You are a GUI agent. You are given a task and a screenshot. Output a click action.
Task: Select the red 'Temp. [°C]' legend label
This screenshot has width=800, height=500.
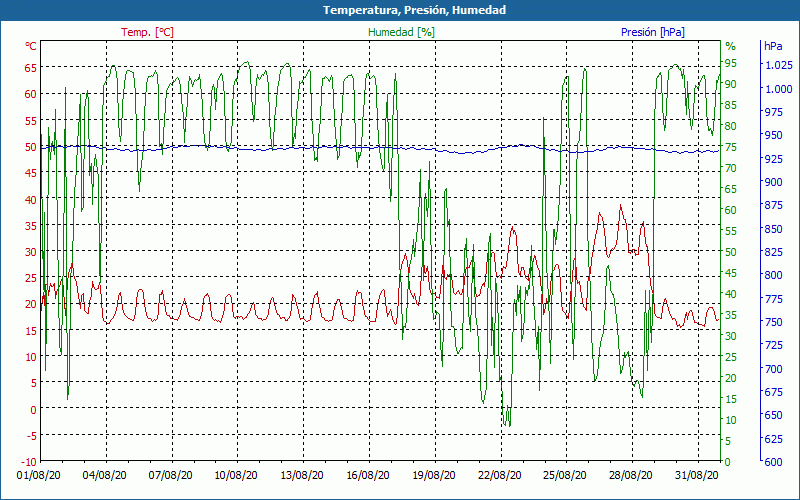click(147, 32)
